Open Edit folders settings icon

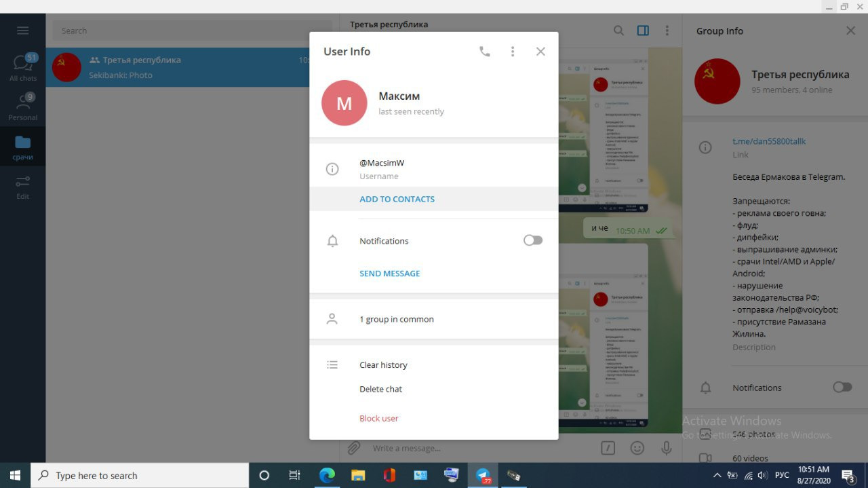[23, 186]
